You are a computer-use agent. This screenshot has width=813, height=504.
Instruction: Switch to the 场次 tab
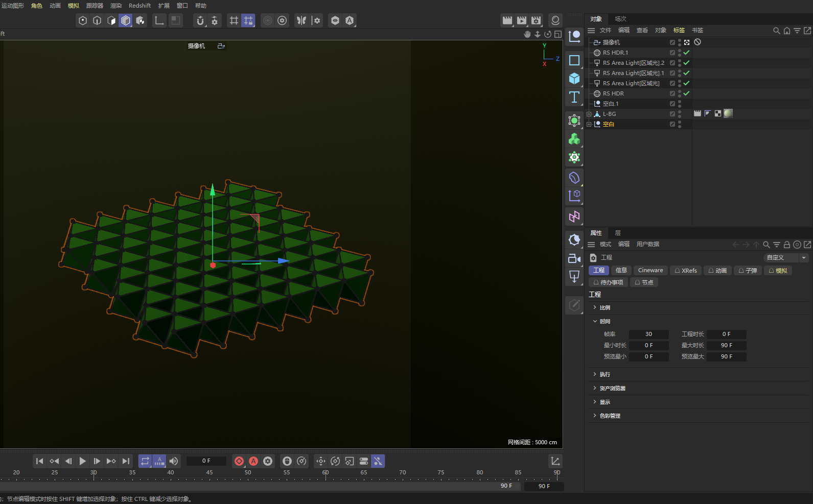point(620,19)
